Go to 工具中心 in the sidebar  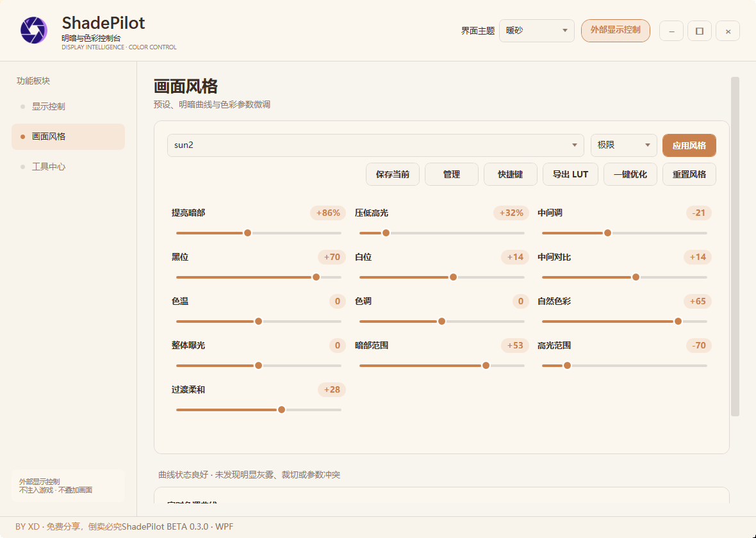click(68, 167)
